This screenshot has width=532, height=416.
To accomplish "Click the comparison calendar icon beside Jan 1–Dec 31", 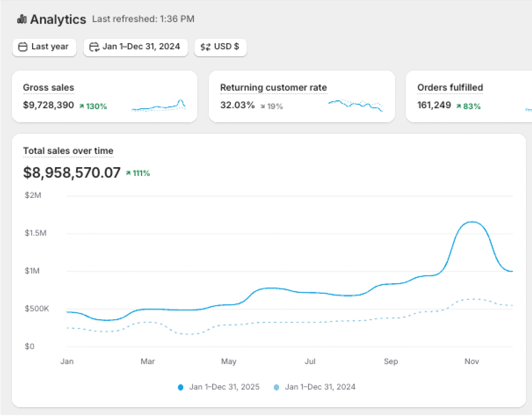I will (94, 47).
